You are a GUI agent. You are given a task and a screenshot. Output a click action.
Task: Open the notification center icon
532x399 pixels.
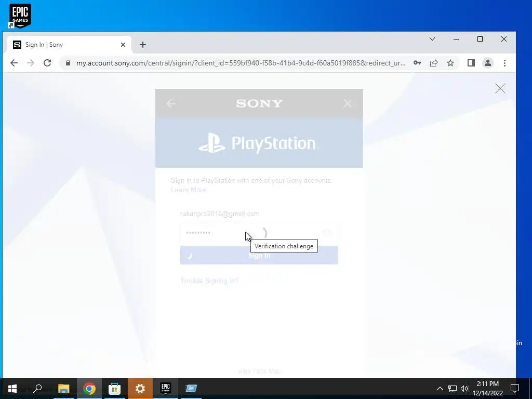click(515, 389)
